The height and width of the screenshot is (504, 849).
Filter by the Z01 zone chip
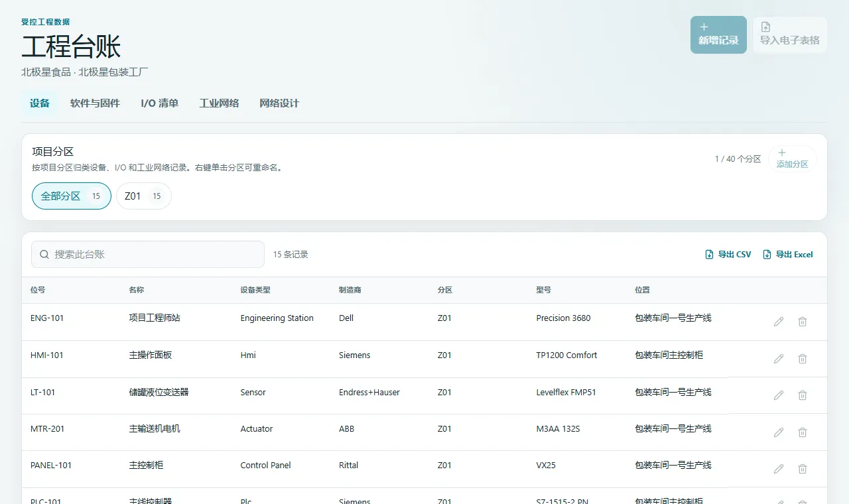(x=144, y=196)
